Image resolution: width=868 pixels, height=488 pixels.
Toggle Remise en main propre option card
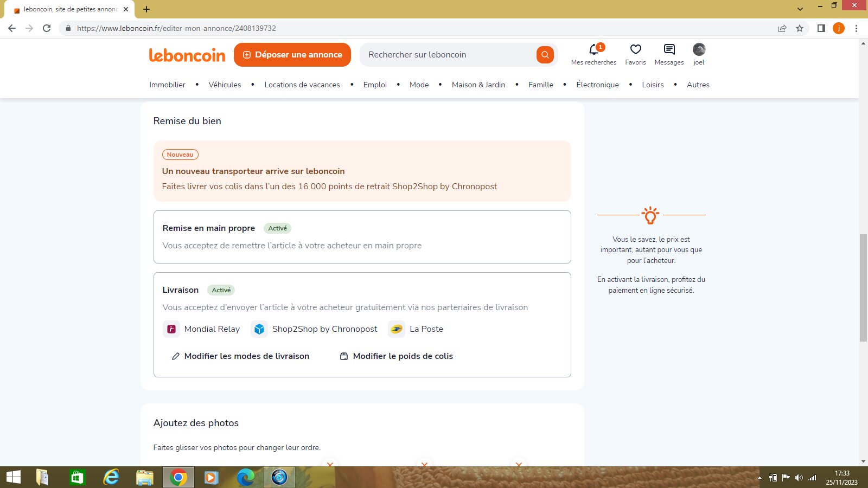coord(362,237)
